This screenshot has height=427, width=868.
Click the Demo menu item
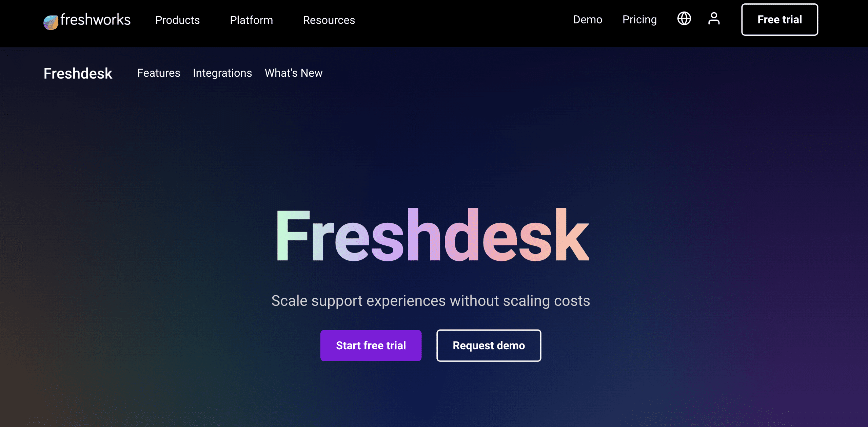tap(588, 19)
